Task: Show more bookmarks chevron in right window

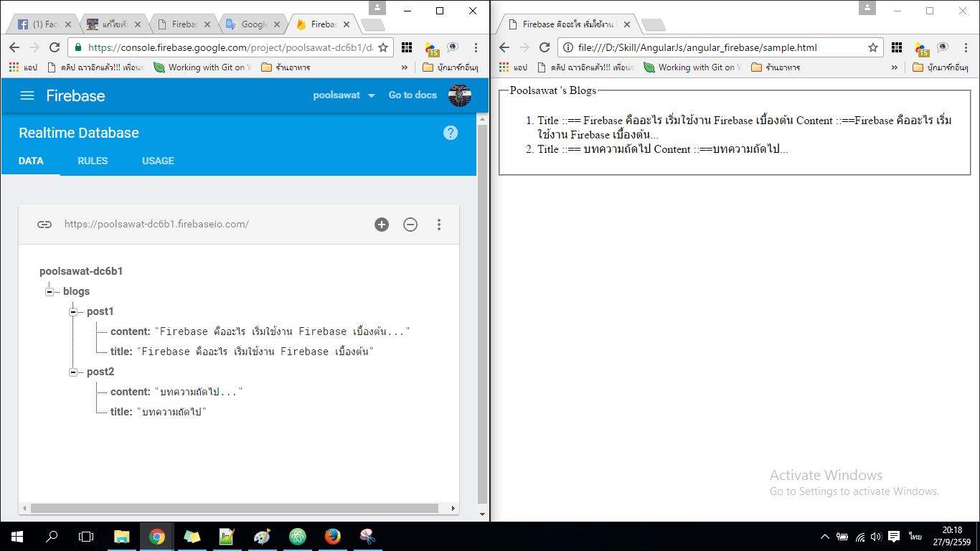Action: click(x=894, y=67)
